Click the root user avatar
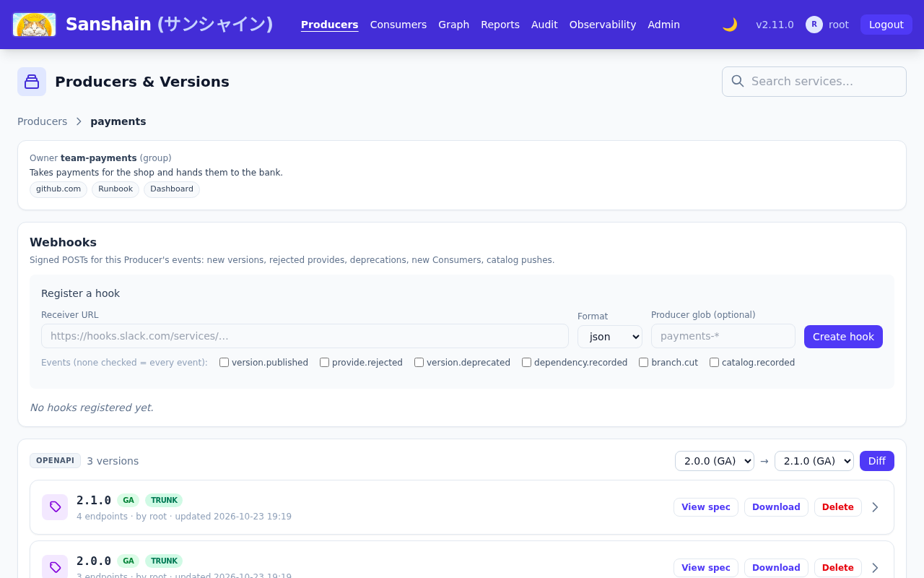This screenshot has height=578, width=924. coord(814,25)
